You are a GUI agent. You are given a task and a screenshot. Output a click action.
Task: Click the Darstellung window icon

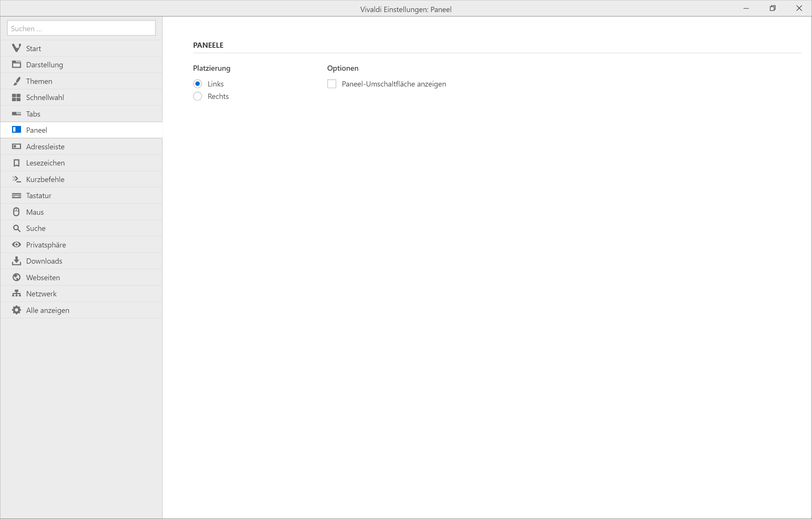pyautogui.click(x=16, y=64)
